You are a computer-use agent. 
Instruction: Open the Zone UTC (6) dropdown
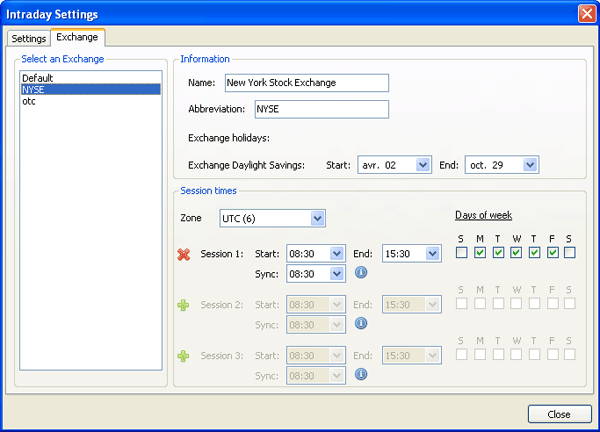click(x=317, y=218)
